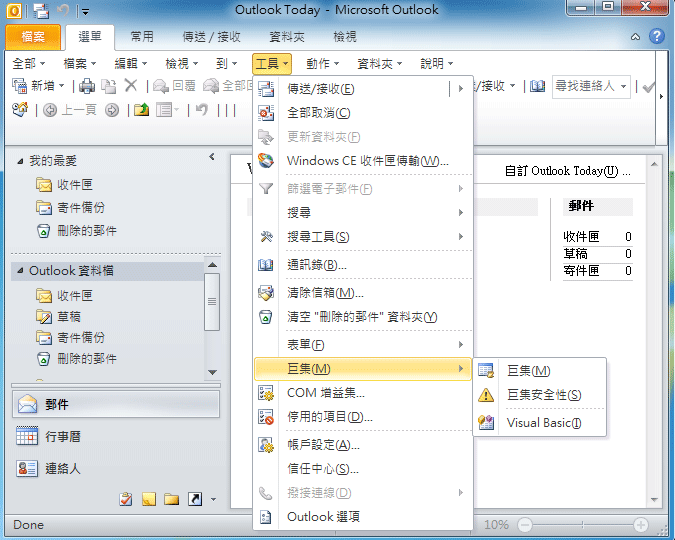The height and width of the screenshot is (540, 675).
Task: Open the orange 檔案 backstage tab
Action: pyautogui.click(x=33, y=37)
